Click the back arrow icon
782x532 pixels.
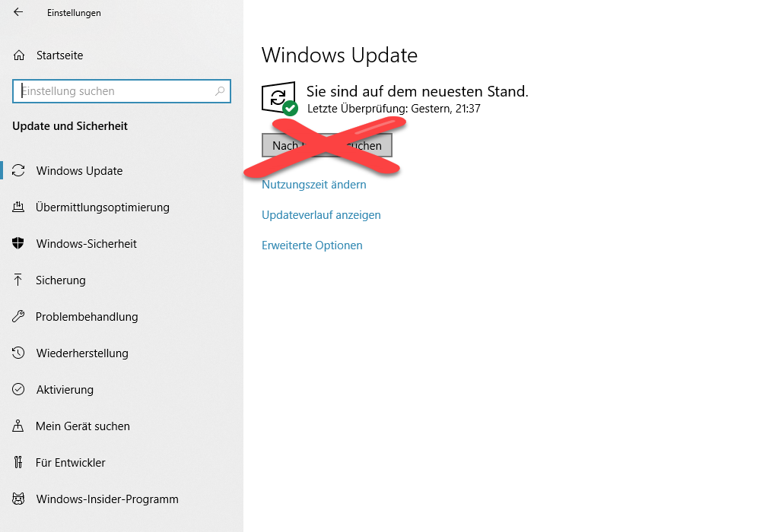[x=18, y=12]
